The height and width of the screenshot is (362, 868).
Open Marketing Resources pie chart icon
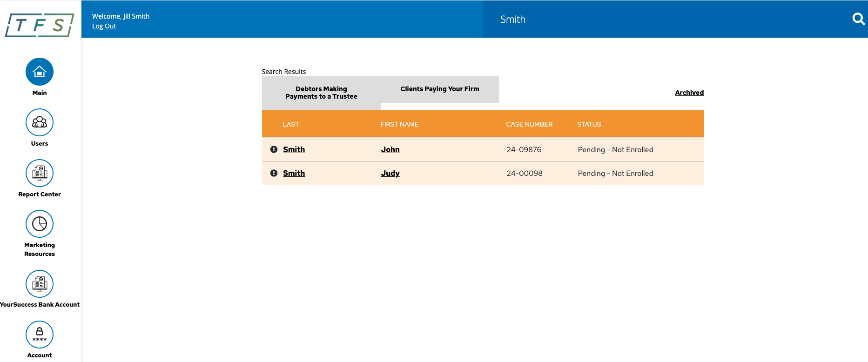[40, 224]
